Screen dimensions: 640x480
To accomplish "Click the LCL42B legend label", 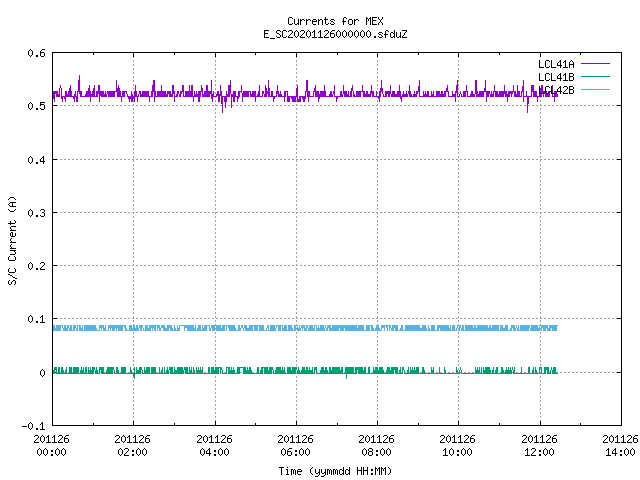I will coord(556,90).
